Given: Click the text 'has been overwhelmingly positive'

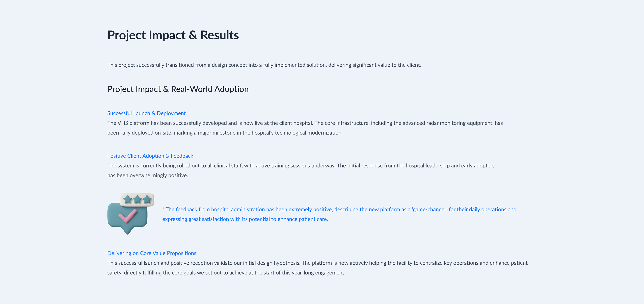Looking at the screenshot, I should pyautogui.click(x=148, y=175).
